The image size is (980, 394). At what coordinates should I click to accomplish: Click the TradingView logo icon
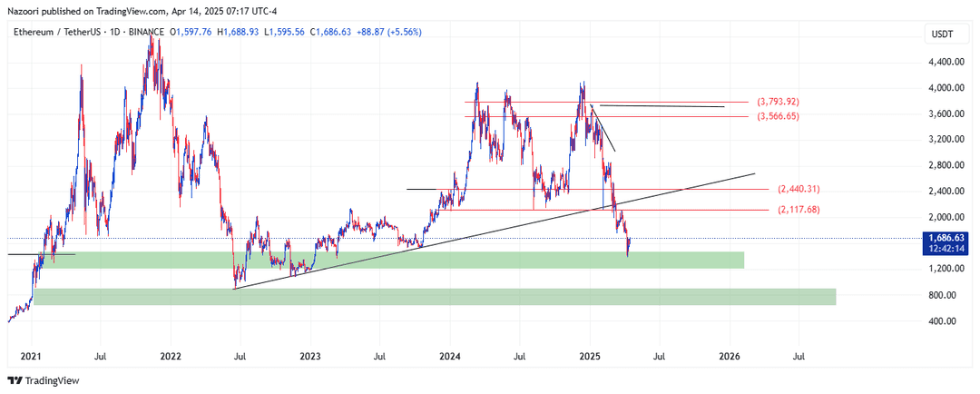15,380
